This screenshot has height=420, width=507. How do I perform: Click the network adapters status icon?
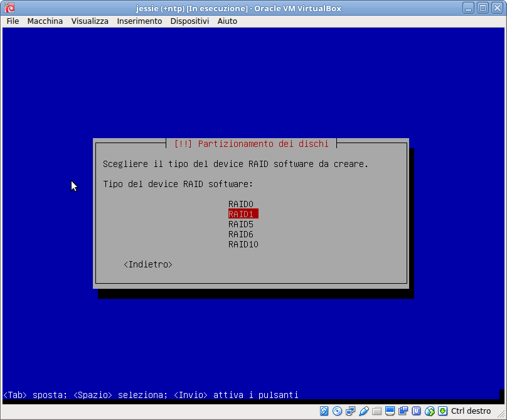[x=351, y=411]
